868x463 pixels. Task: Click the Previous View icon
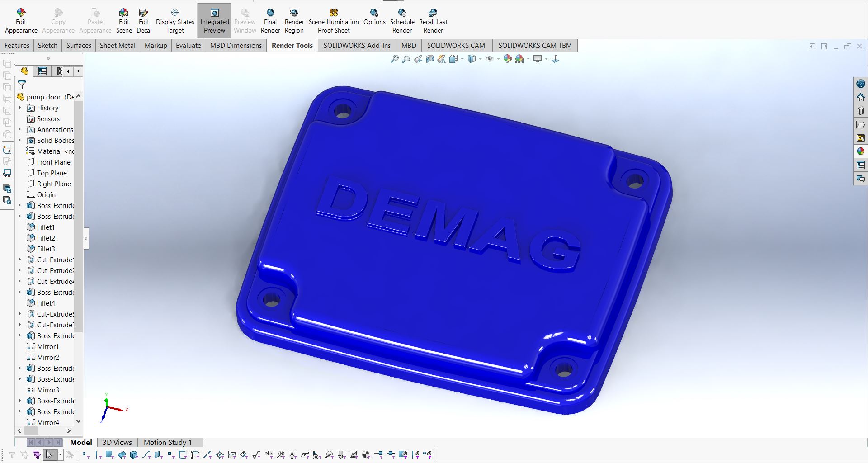pyautogui.click(x=418, y=59)
